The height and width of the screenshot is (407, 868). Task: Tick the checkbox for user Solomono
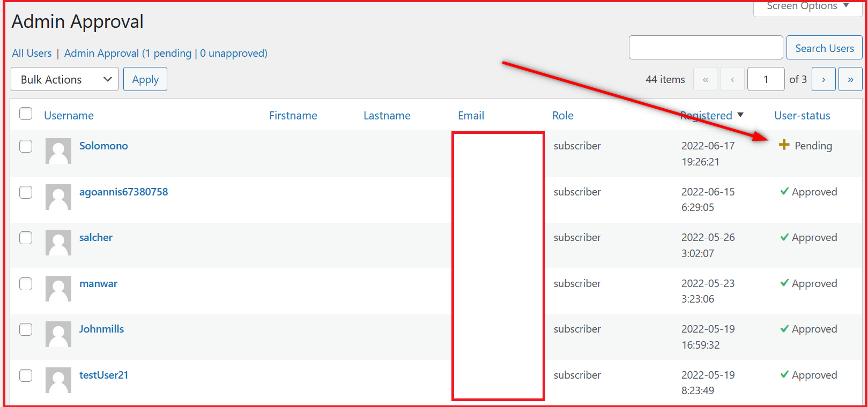26,146
